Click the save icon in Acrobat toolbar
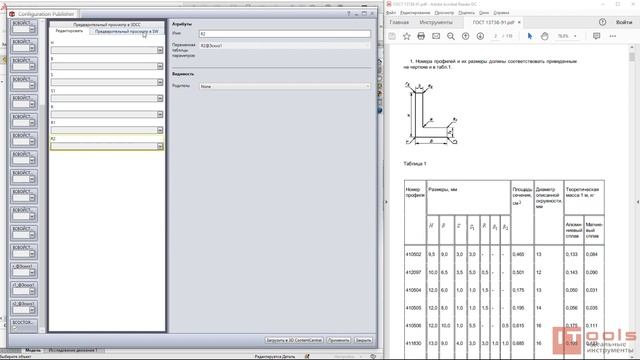 click(392, 36)
